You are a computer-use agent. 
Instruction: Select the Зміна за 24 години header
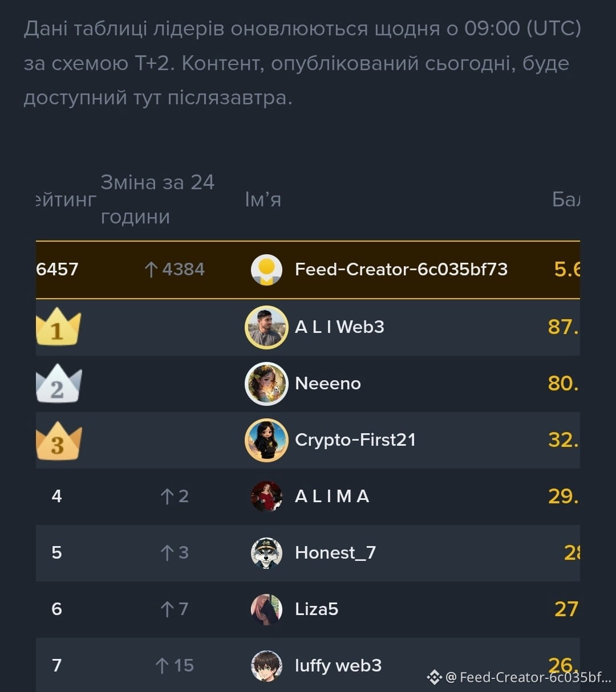(x=157, y=200)
